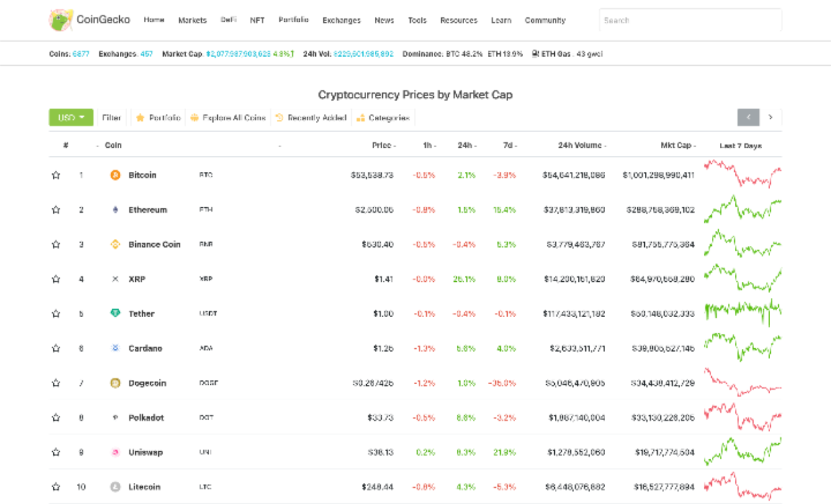The height and width of the screenshot is (504, 831).
Task: Click into the Search input field
Action: pyautogui.click(x=690, y=20)
